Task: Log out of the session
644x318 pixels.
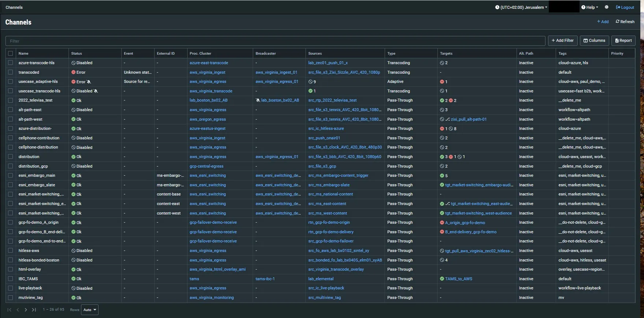Action: 625,7
